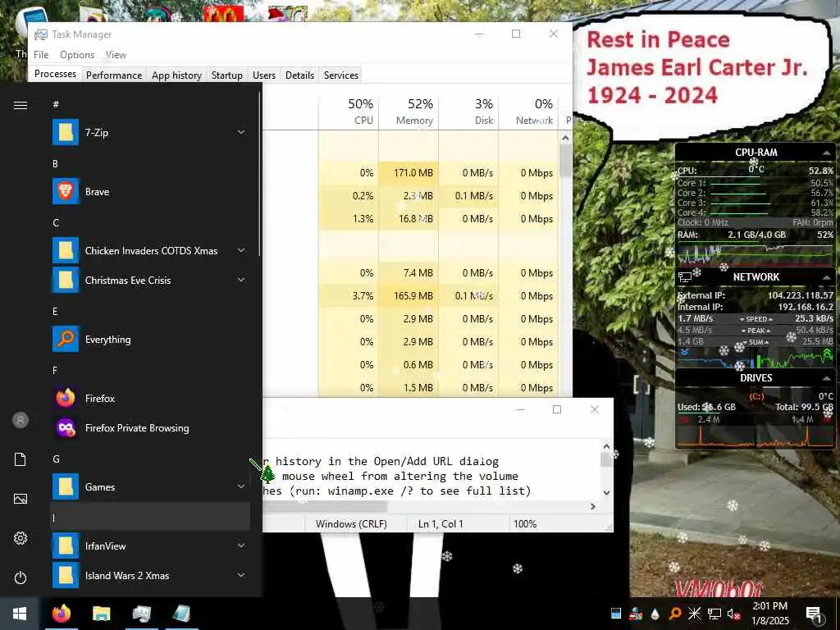Open Pictures from the Start sidebar
Screen dimensions: 840x630
pyautogui.click(x=21, y=499)
